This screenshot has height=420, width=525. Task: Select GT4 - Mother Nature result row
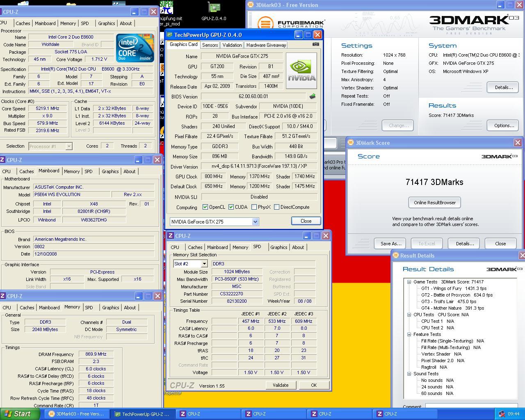[452, 308]
